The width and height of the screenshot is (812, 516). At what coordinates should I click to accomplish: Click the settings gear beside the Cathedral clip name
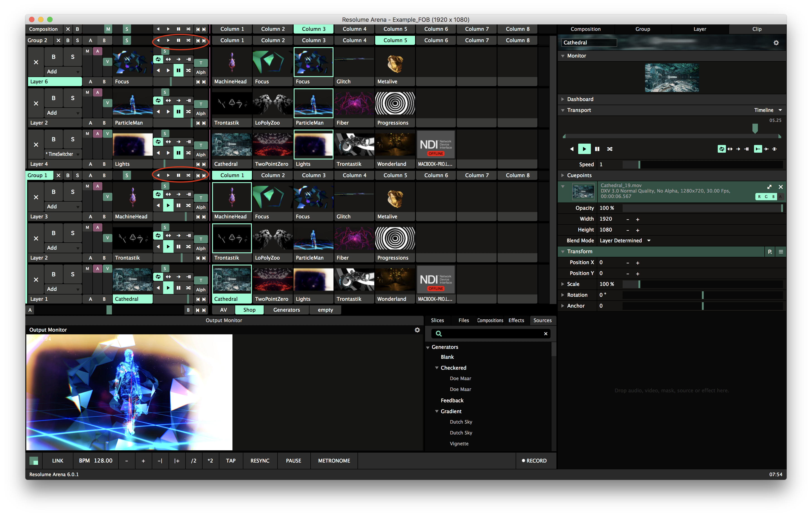pyautogui.click(x=776, y=43)
